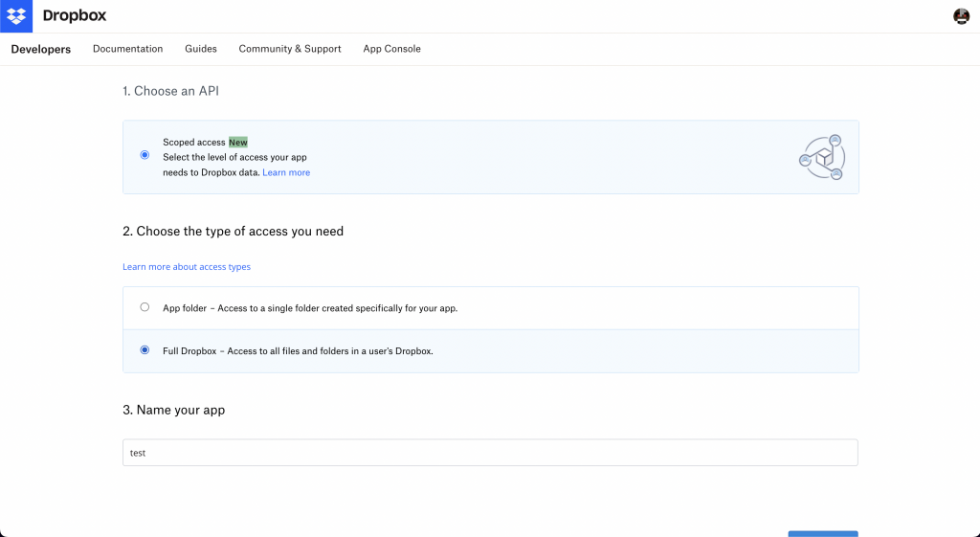Viewport: 980px width, 537px height.
Task: Select the Scoped access radio button
Action: pyautogui.click(x=145, y=155)
